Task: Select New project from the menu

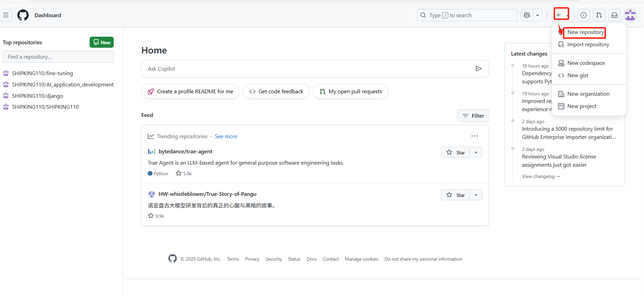Action: [x=582, y=106]
